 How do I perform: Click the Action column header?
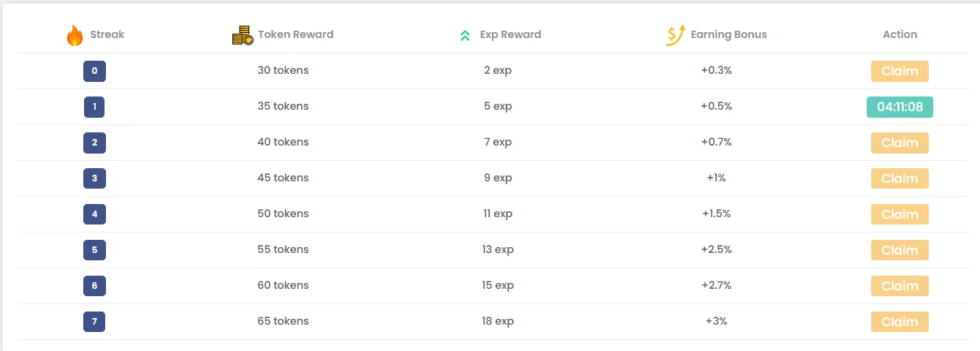(900, 34)
